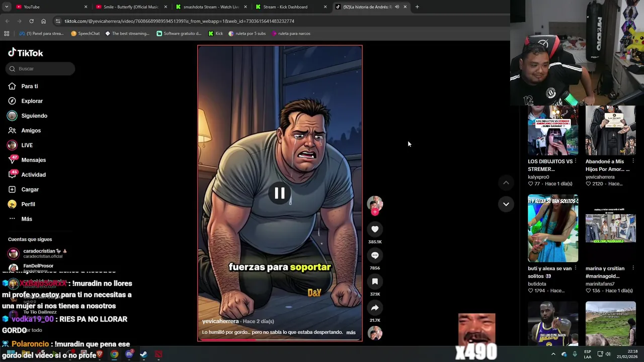Click the browser address bar URL
This screenshot has width=644, height=362.
coord(179,21)
